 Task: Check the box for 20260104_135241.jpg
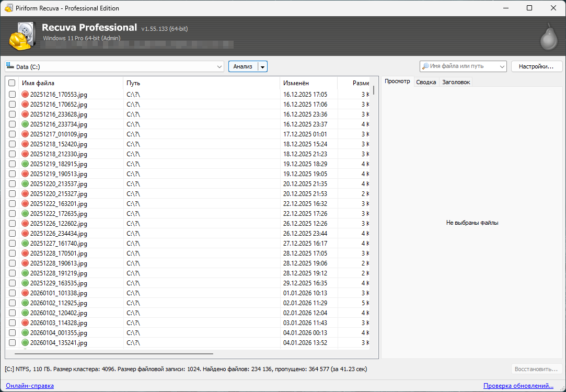[12, 342]
